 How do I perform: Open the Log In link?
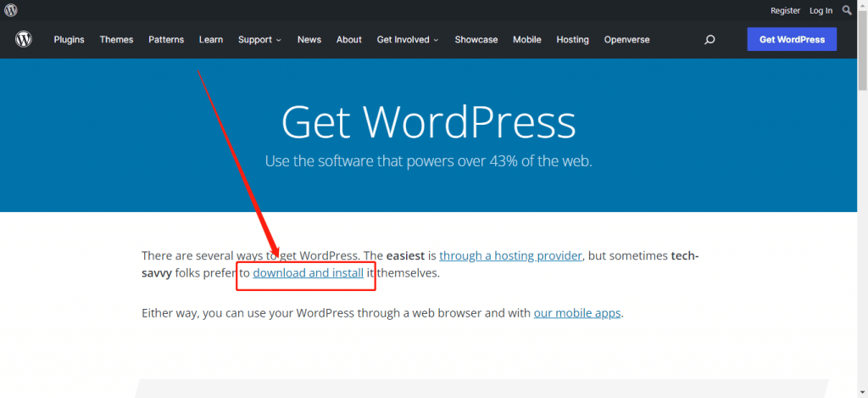coord(821,10)
